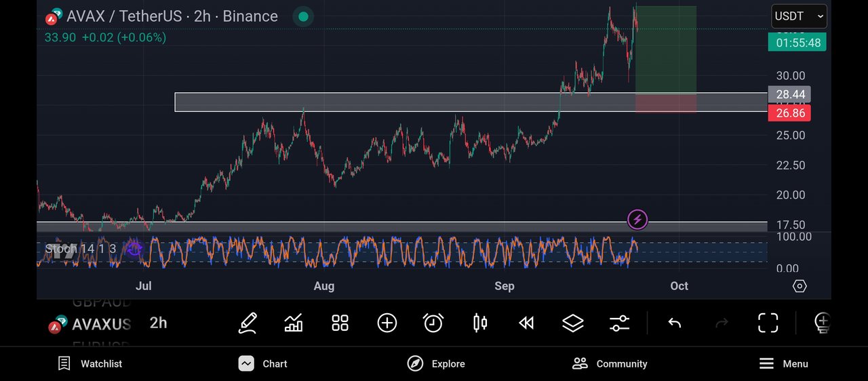
Task: Select the green profit zone of position
Action: pos(666,50)
